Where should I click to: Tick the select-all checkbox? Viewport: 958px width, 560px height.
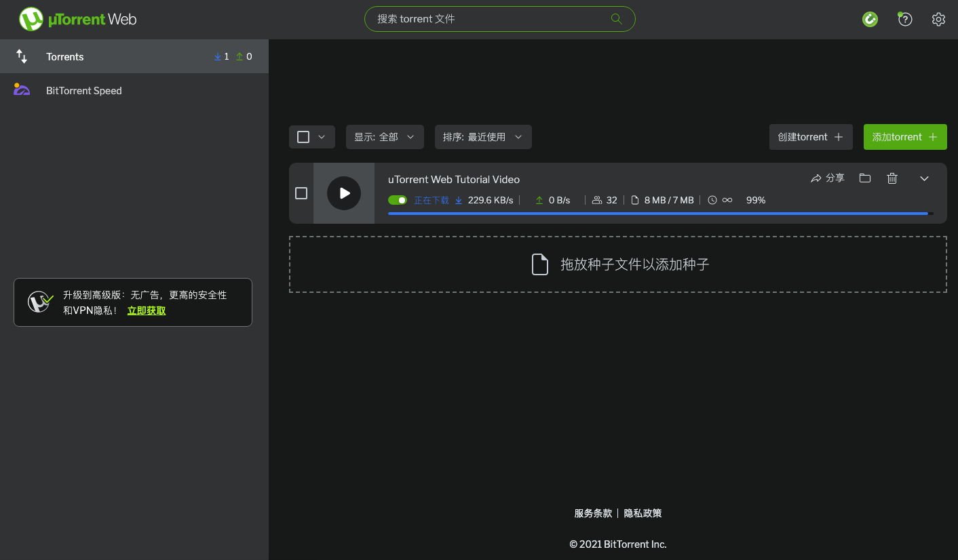point(303,137)
